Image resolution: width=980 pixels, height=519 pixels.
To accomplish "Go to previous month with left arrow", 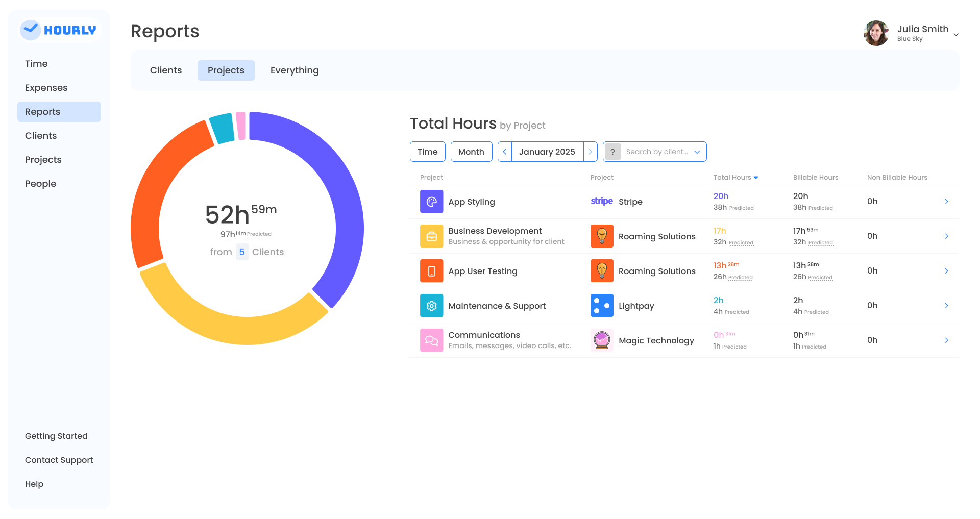I will 505,152.
